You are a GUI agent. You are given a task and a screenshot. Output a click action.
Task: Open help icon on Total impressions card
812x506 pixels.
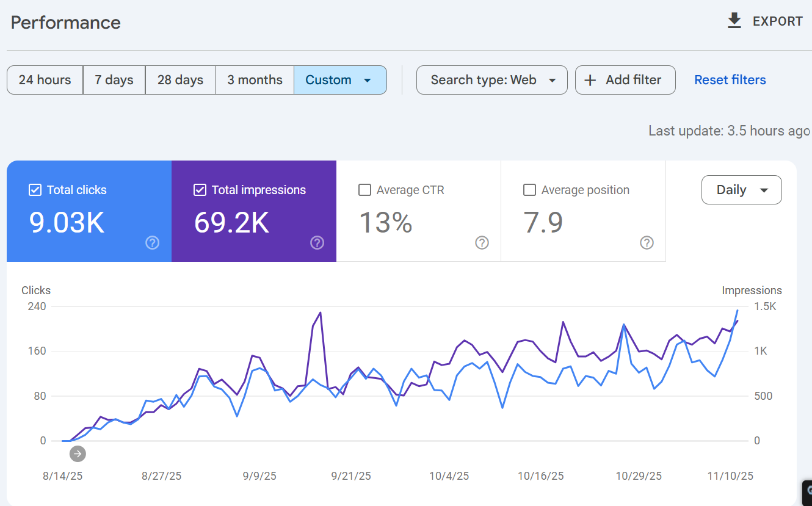317,243
